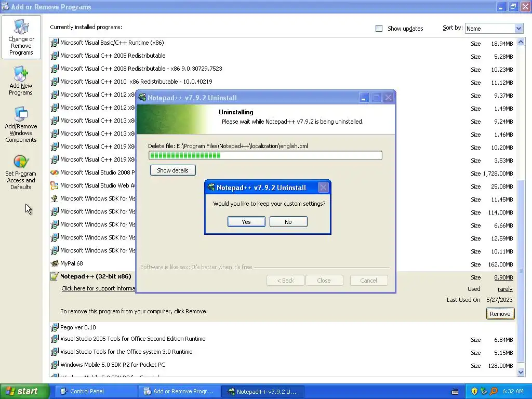Click the vertical scrollbar thumb in the program list
This screenshot has height=399, width=532.
tap(521, 271)
